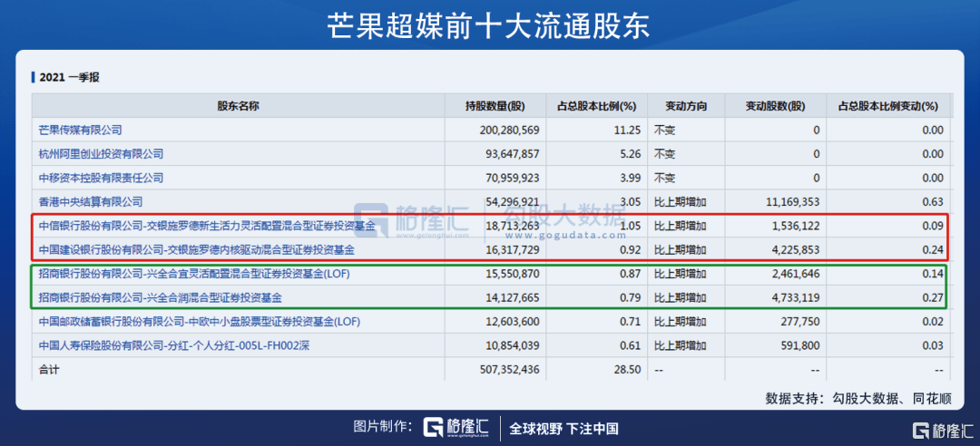Click the 格隆汇 logo in the footer center

458,428
